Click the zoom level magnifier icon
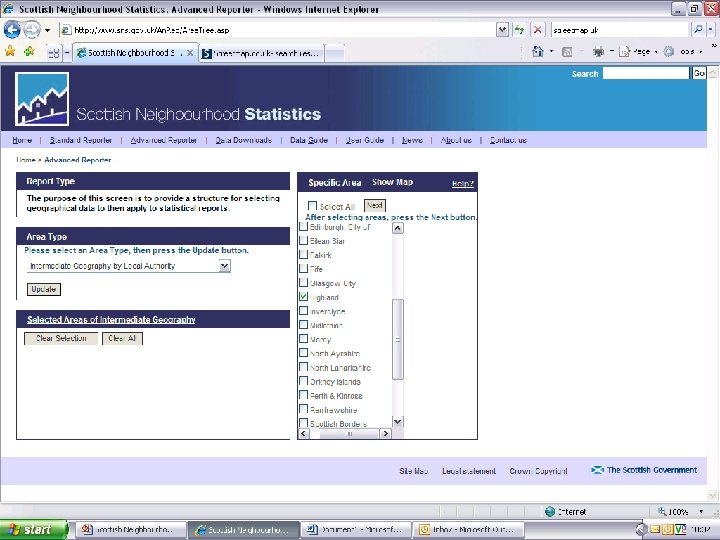Viewport: 720px width, 540px height. 662,512
